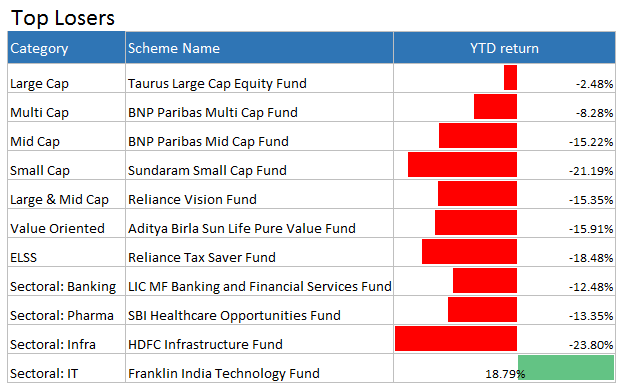
Task: Select the -2.48% return value
Action: click(594, 84)
